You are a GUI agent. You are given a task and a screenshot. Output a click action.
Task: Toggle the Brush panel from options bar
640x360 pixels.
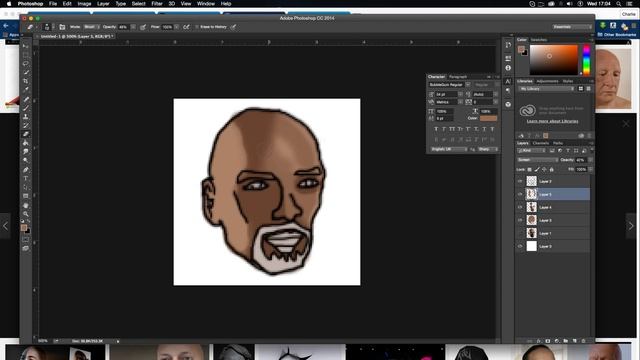pos(62,27)
